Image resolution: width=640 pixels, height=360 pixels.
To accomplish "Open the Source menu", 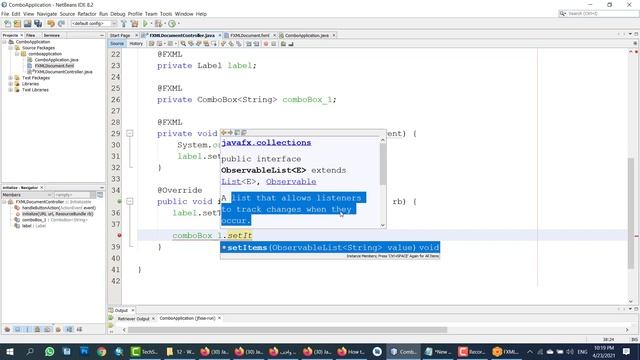I will 67,14.
